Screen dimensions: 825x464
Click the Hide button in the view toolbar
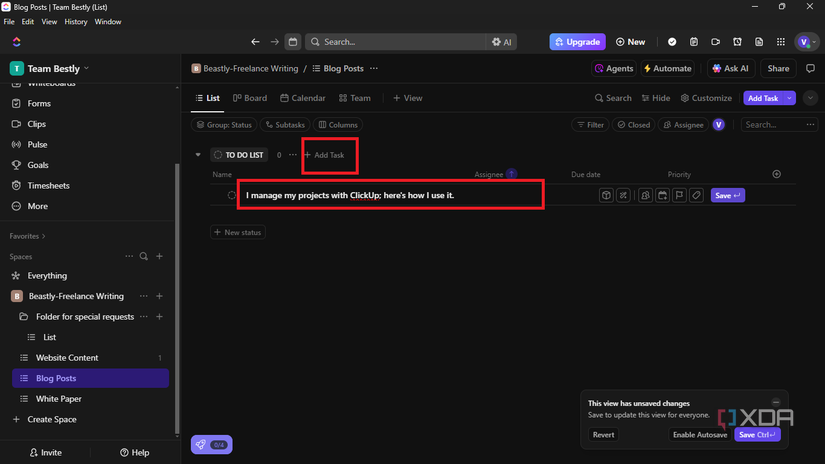tap(656, 98)
